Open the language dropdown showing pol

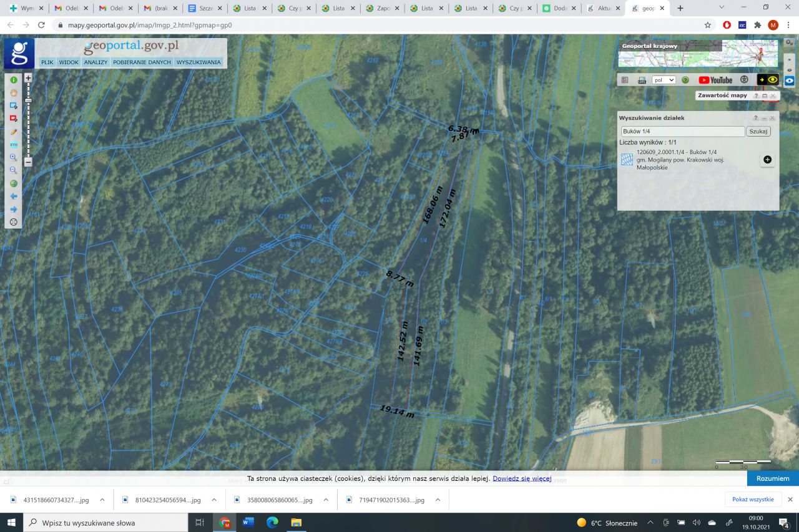pyautogui.click(x=664, y=80)
